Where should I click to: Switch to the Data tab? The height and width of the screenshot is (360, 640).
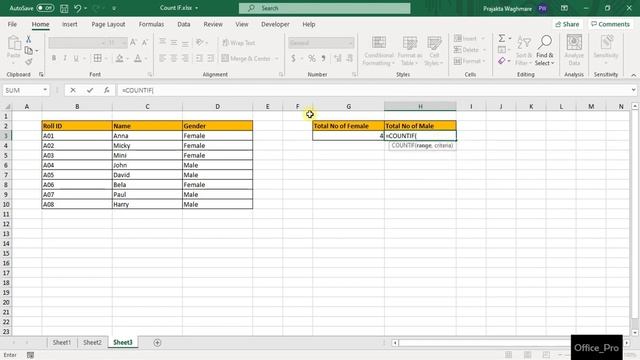[184, 24]
